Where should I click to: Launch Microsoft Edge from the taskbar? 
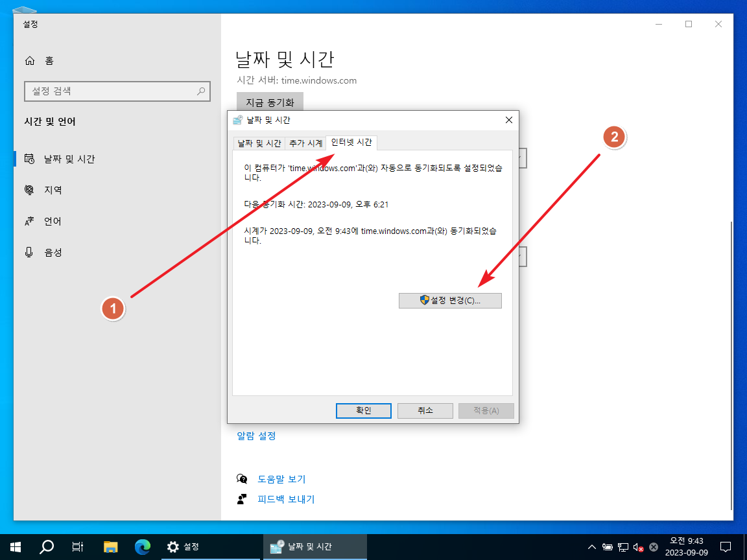(142, 546)
